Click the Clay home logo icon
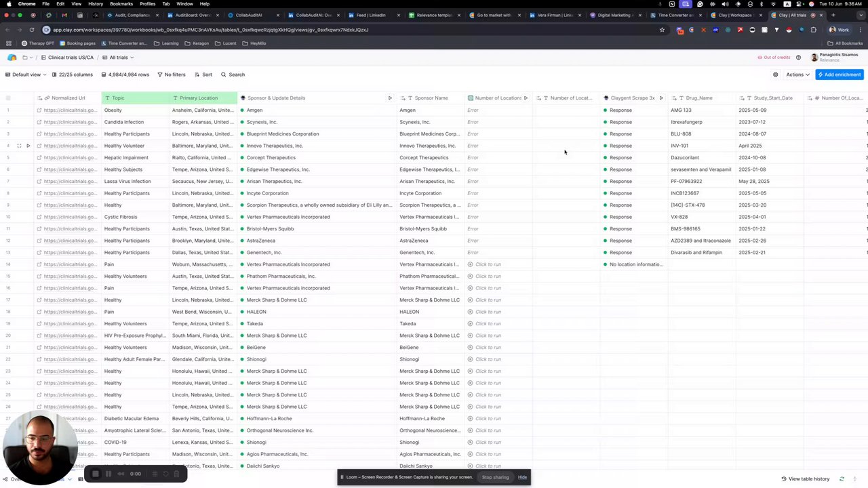Screen dimensions: 868x488 (12, 58)
